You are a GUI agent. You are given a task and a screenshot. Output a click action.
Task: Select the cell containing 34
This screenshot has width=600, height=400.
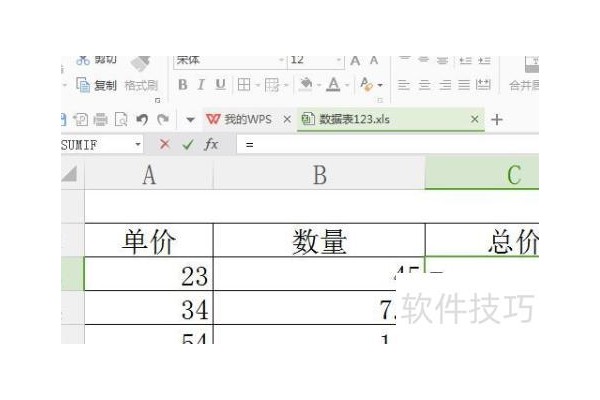click(149, 308)
